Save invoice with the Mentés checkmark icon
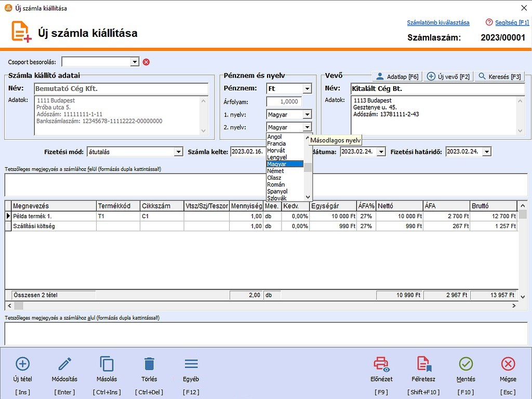 466,364
